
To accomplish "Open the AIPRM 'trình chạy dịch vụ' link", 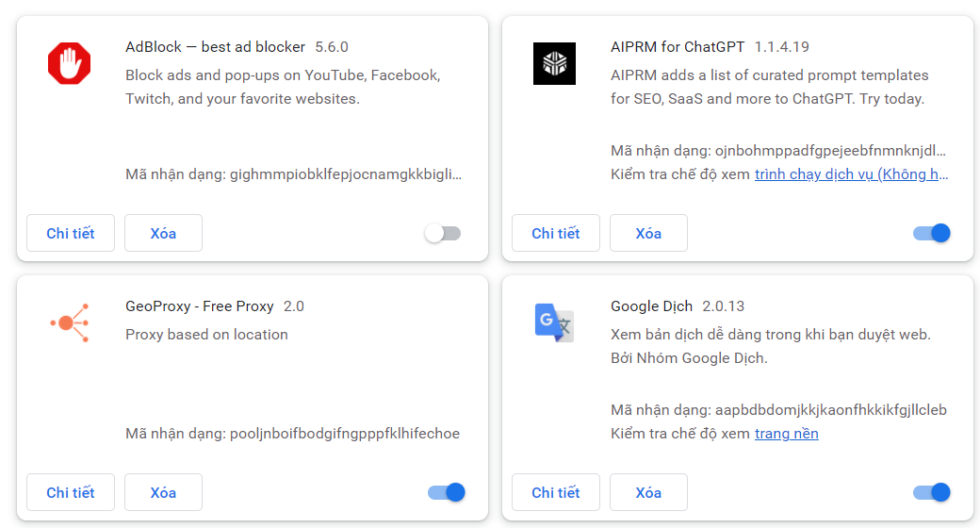I will click(x=851, y=173).
